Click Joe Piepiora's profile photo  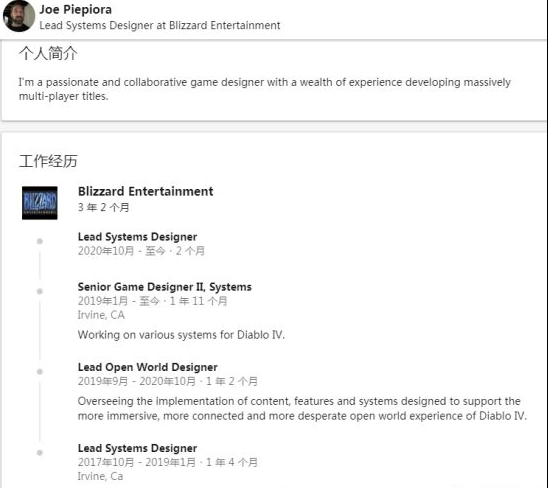point(19,15)
